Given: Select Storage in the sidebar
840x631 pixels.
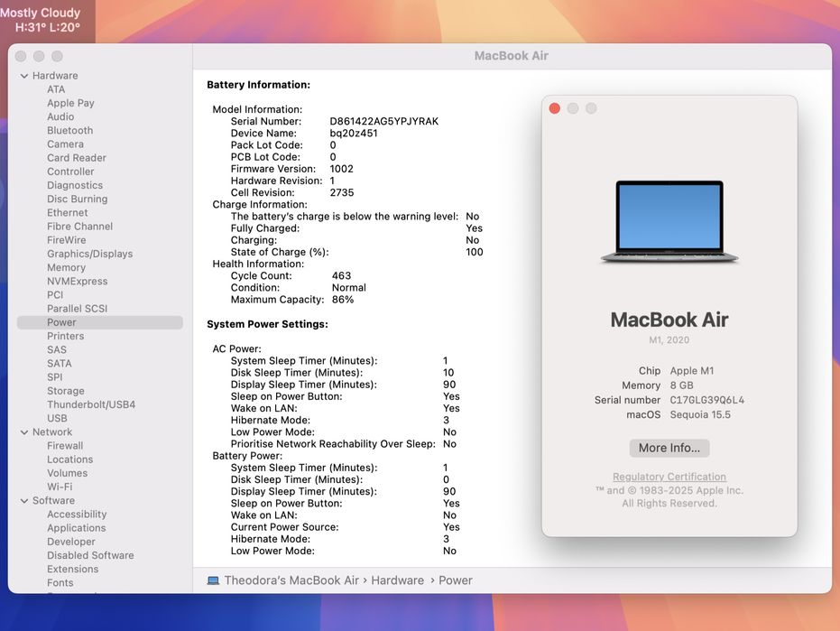Looking at the screenshot, I should point(65,391).
